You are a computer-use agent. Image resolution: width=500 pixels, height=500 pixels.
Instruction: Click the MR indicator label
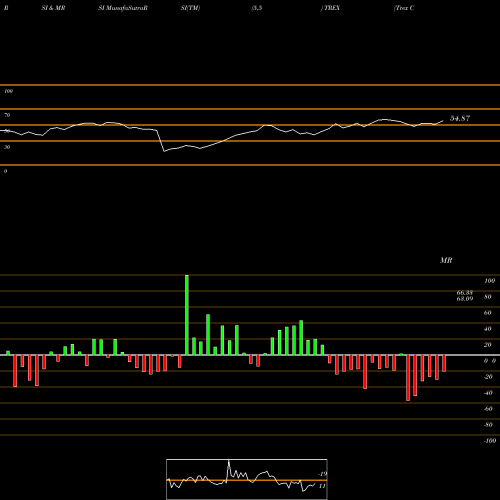(446, 260)
